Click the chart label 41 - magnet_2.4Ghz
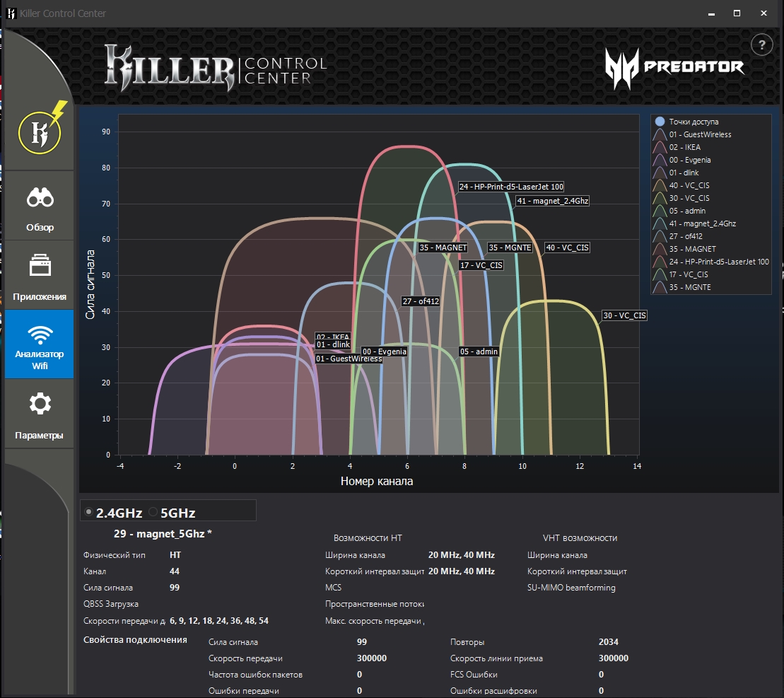The width and height of the screenshot is (784, 698). click(x=553, y=201)
